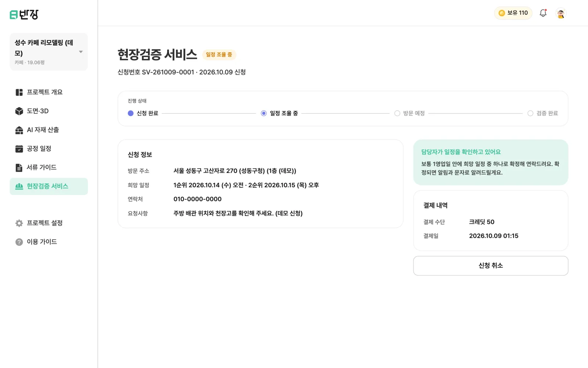
Task: Click the 도면·3D cube icon
Action: 19,111
